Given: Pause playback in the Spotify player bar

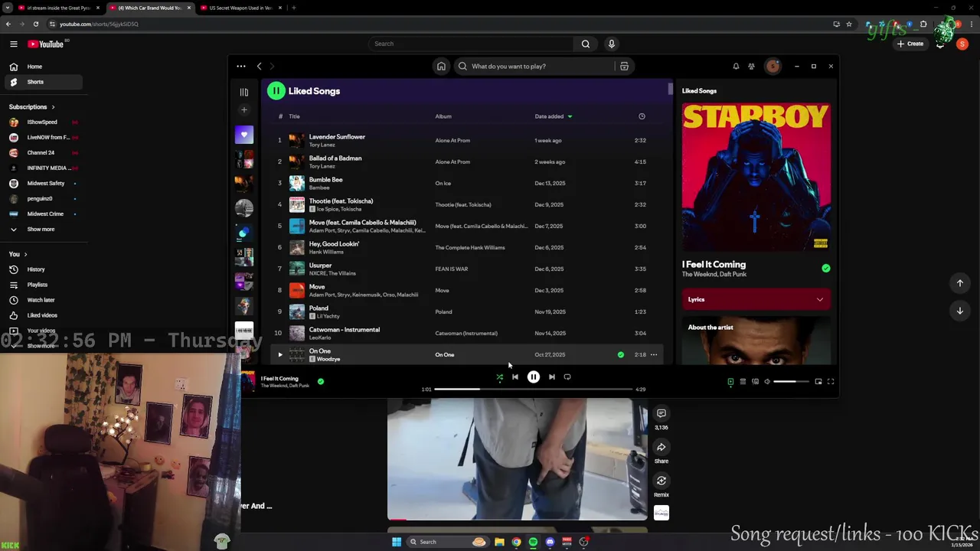Looking at the screenshot, I should point(533,377).
